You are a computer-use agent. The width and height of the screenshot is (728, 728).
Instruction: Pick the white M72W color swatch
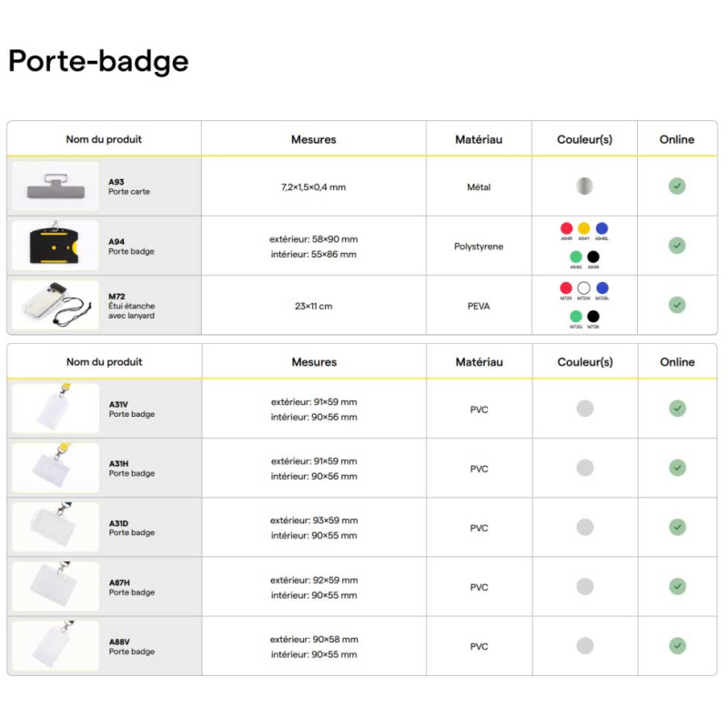pyautogui.click(x=584, y=288)
